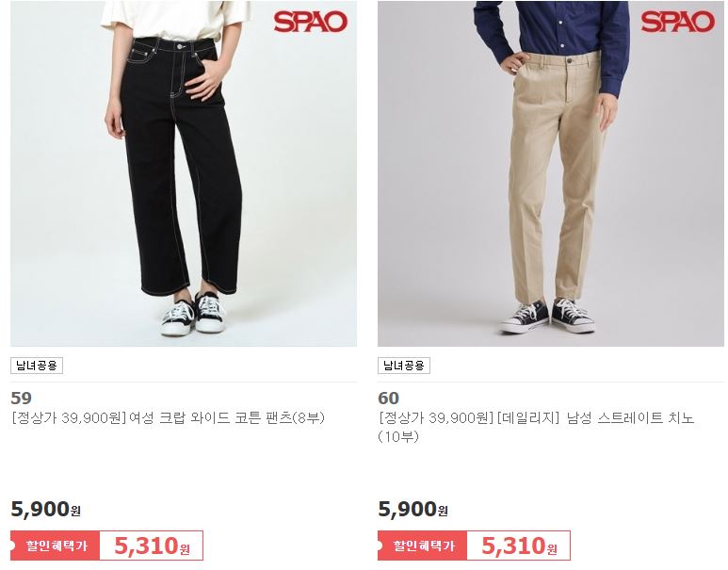Open the black cropped wide pants product image
Viewport: 728px width, 570px height.
pos(184,173)
